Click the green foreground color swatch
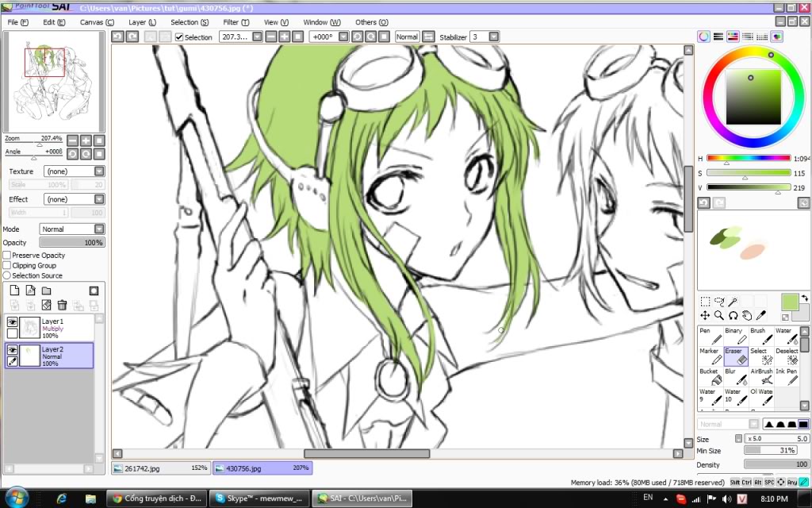812x508 pixels. 790,302
